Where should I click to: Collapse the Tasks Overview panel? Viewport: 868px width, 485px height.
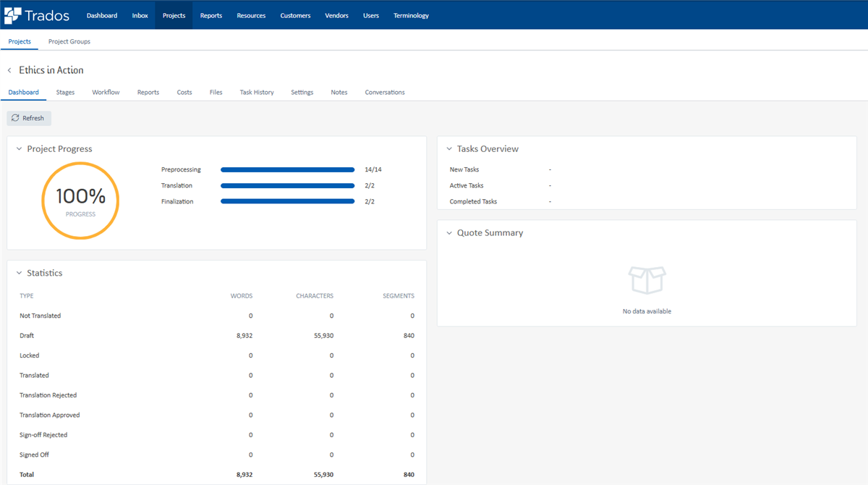tap(448, 148)
